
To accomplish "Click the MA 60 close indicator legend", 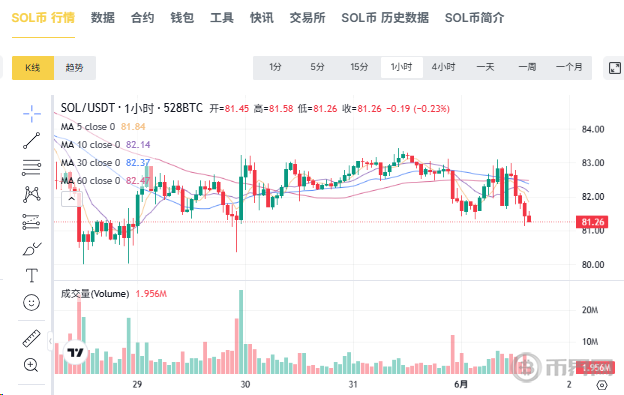I will click(x=90, y=181).
